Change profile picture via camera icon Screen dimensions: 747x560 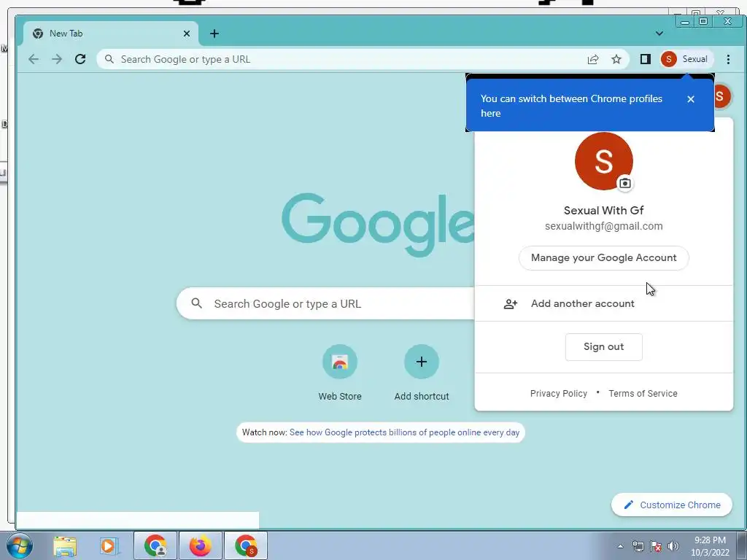pyautogui.click(x=624, y=183)
